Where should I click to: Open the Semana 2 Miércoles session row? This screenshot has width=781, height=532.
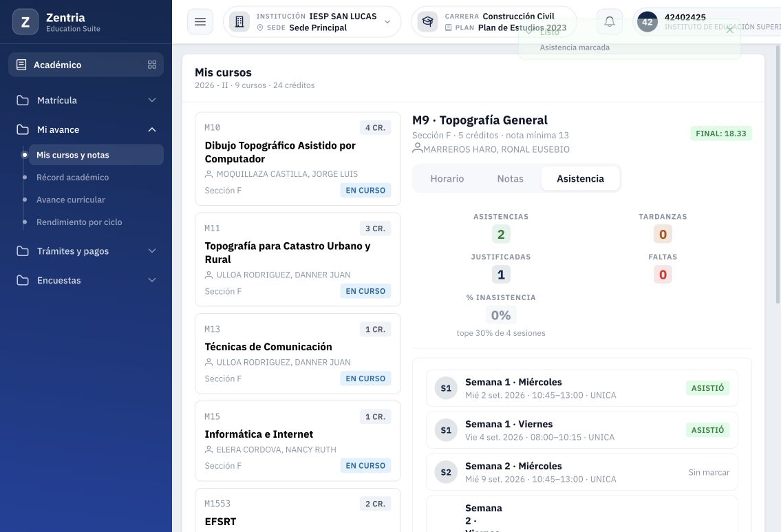tap(581, 472)
